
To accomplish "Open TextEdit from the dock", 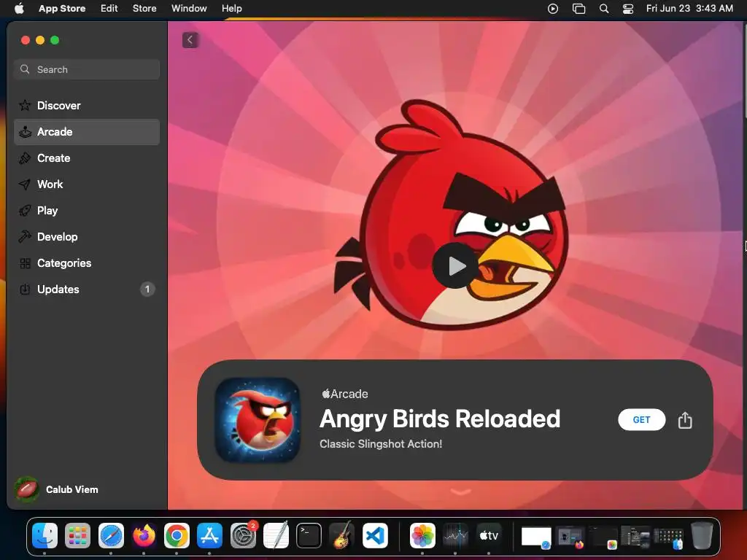I will 276,536.
